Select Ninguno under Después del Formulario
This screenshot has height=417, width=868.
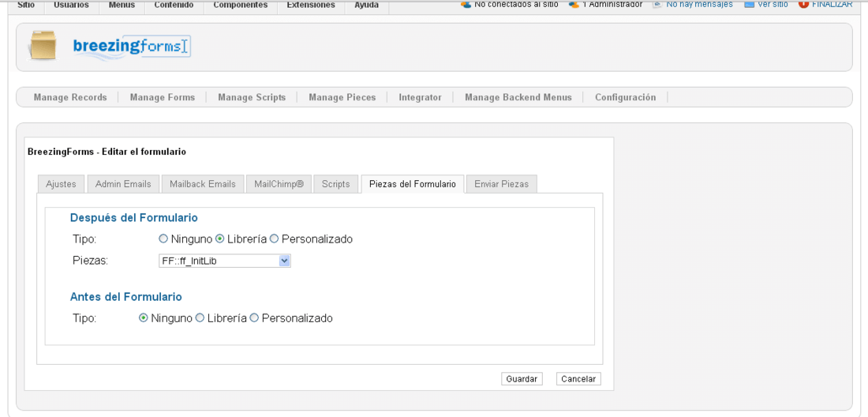point(163,239)
